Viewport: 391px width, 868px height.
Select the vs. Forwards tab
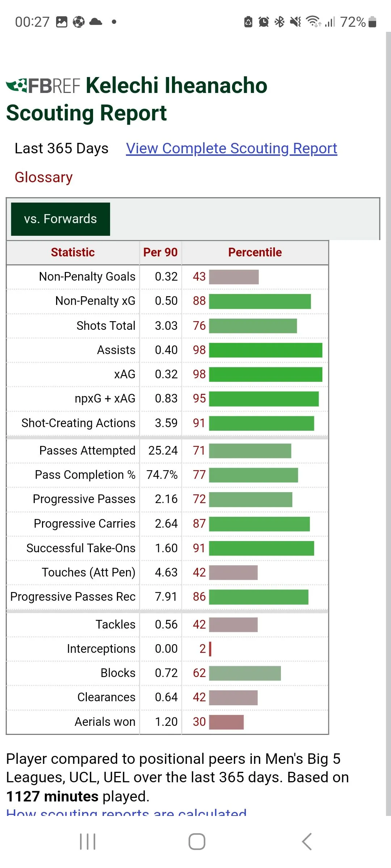click(60, 219)
